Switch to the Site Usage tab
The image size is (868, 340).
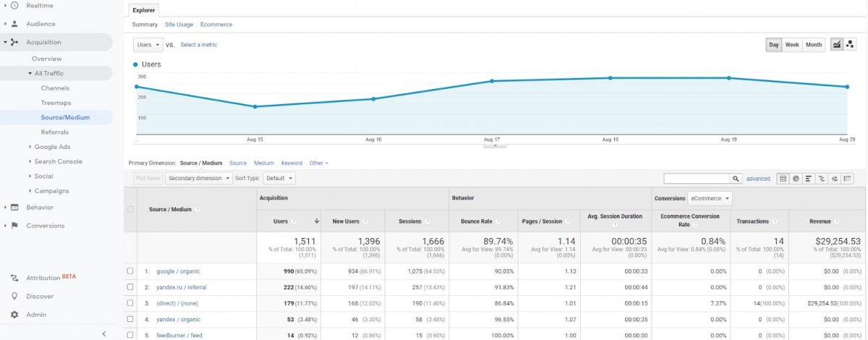(x=179, y=25)
